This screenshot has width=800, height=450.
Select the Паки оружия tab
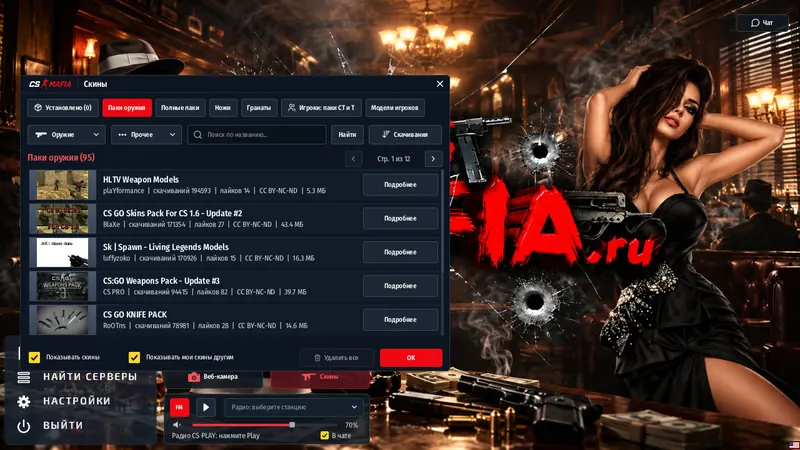pos(127,108)
